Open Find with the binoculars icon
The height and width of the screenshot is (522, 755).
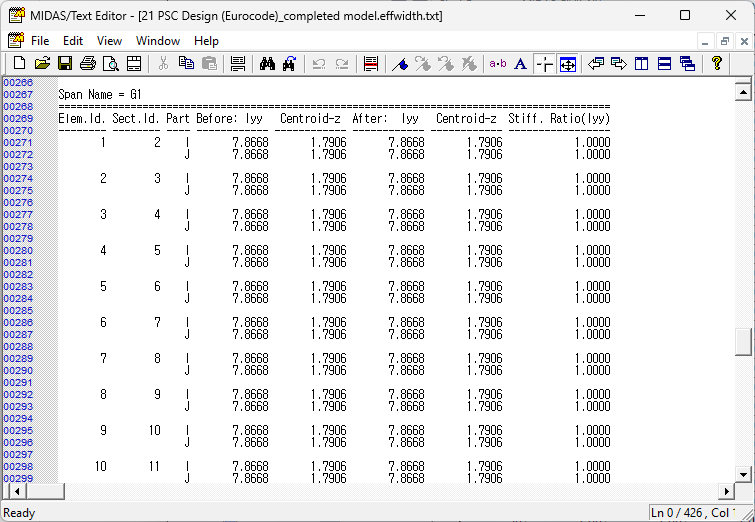[267, 63]
